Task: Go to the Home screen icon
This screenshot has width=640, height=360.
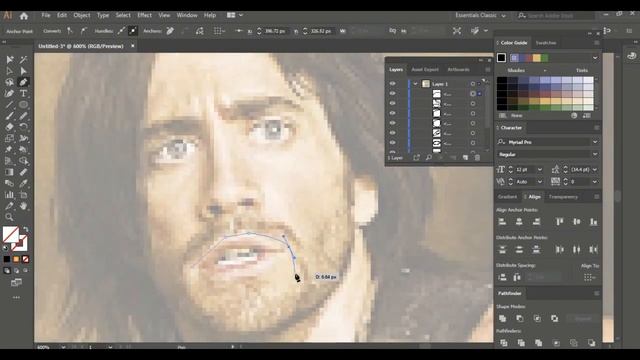Action: [24, 16]
